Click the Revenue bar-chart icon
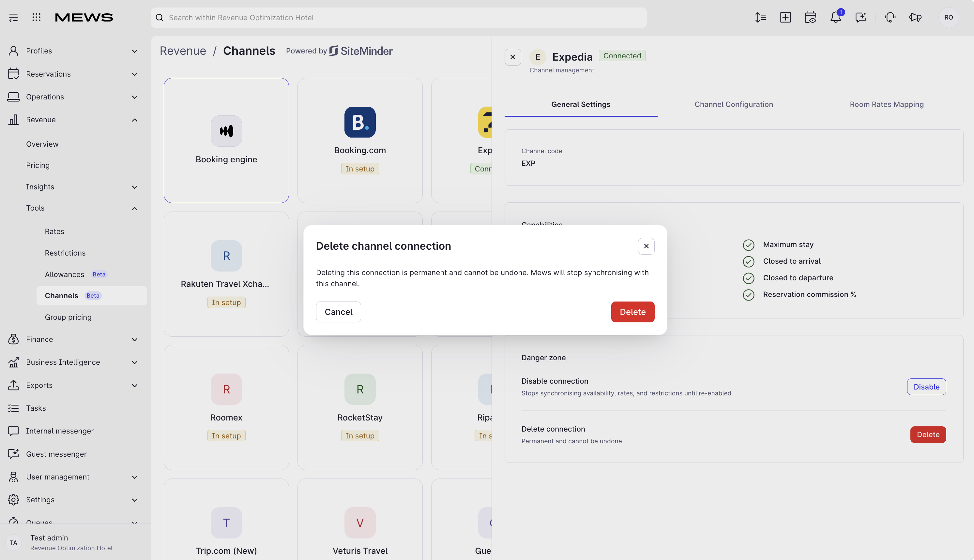The image size is (974, 560). [x=13, y=120]
